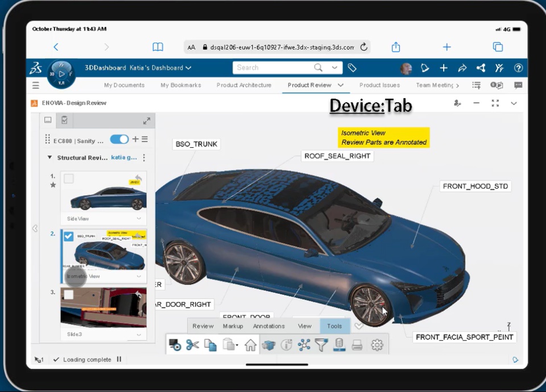Select the Review toolbar tab

pyautogui.click(x=203, y=326)
